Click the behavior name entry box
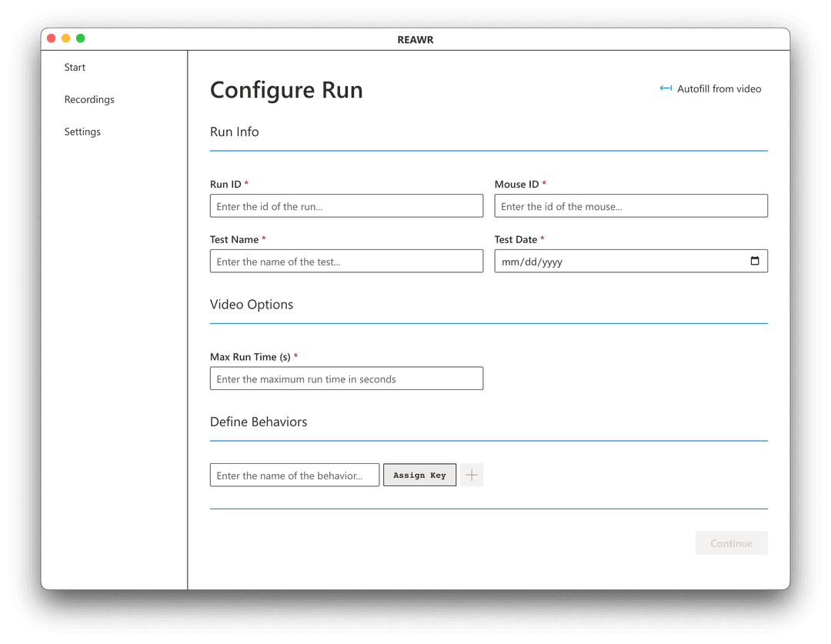The width and height of the screenshot is (831, 644). tap(294, 475)
